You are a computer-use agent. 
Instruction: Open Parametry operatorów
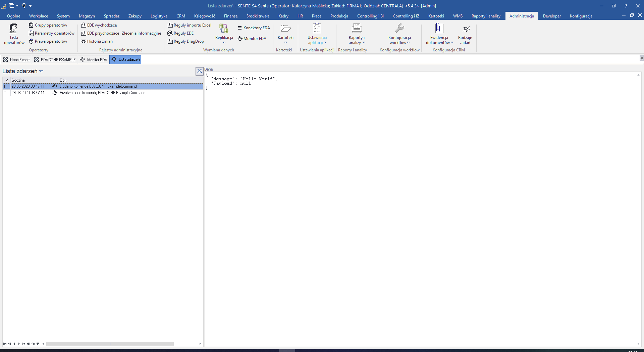52,33
